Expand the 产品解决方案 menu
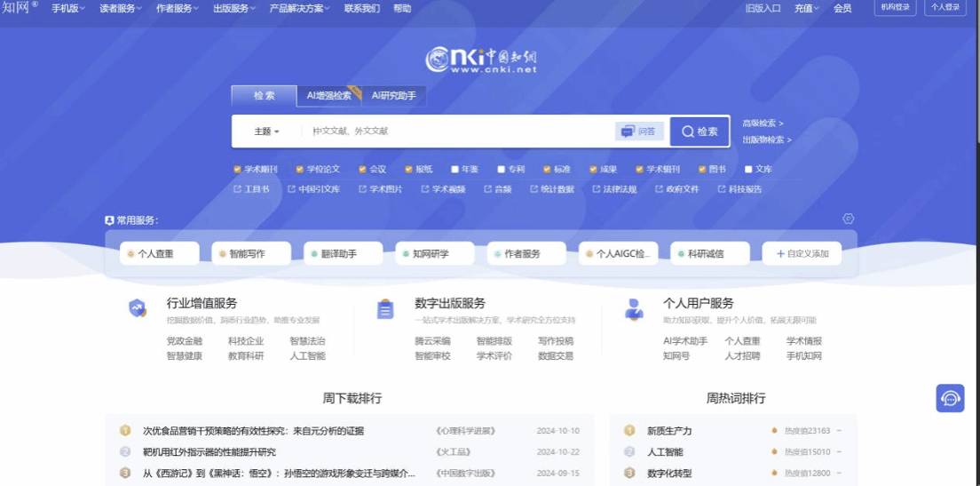 point(301,9)
